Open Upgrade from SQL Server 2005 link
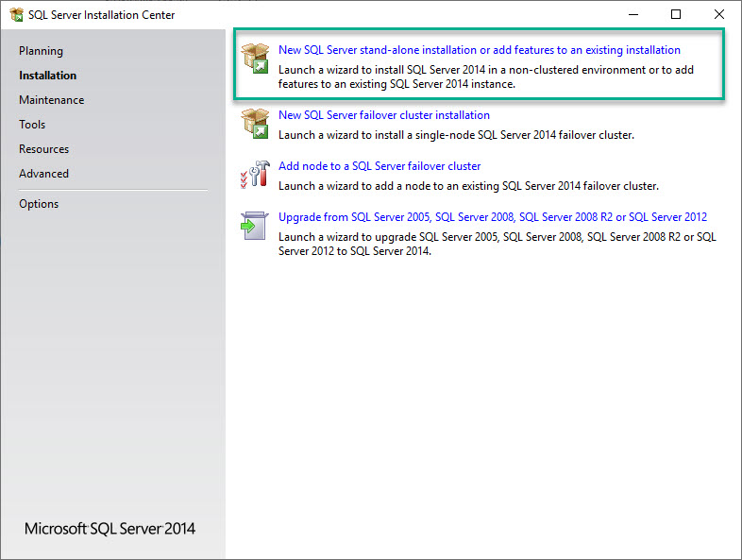This screenshot has height=560, width=742. (x=493, y=217)
